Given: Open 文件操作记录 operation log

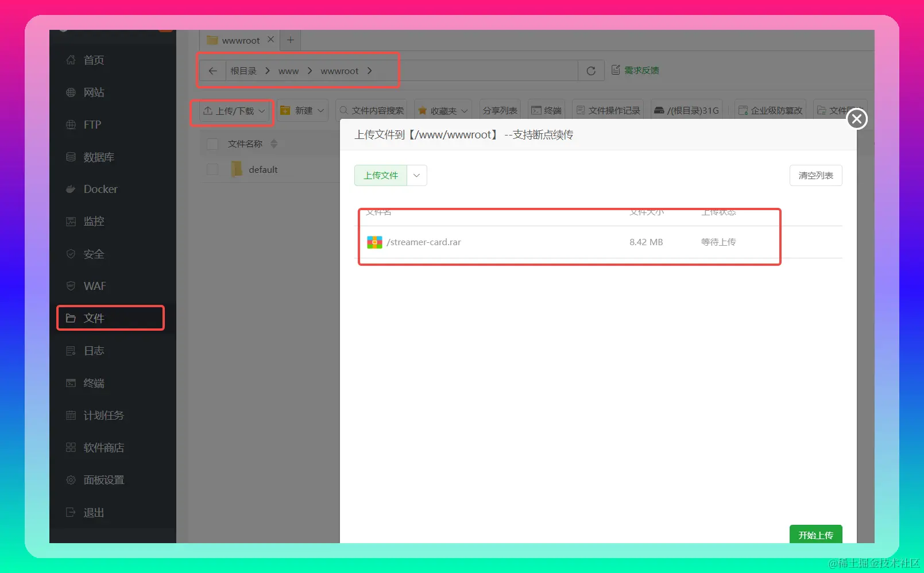Looking at the screenshot, I should coord(608,111).
